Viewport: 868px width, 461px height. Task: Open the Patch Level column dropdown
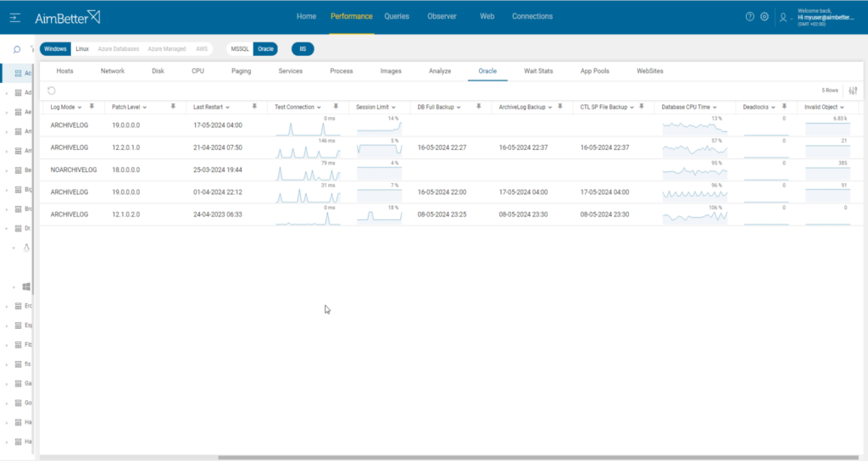coord(144,108)
